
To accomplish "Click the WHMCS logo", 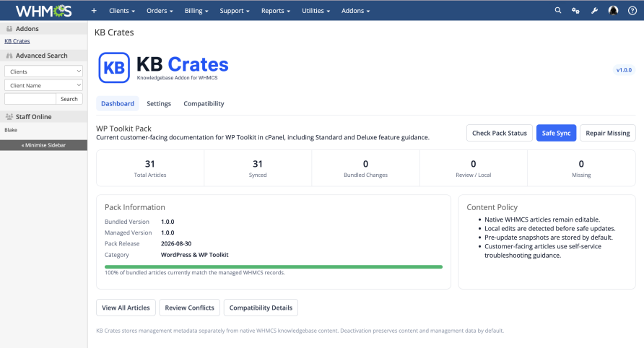I will coord(43,11).
